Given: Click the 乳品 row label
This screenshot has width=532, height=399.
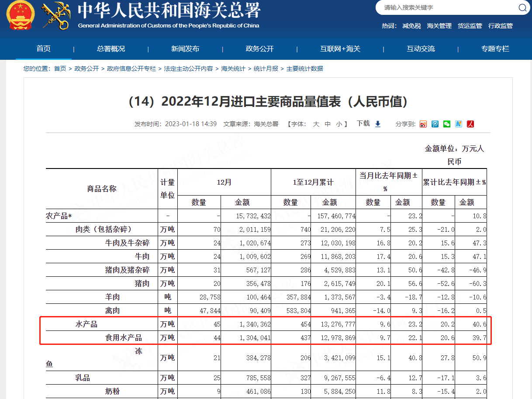Looking at the screenshot, I should pyautogui.click(x=83, y=378).
